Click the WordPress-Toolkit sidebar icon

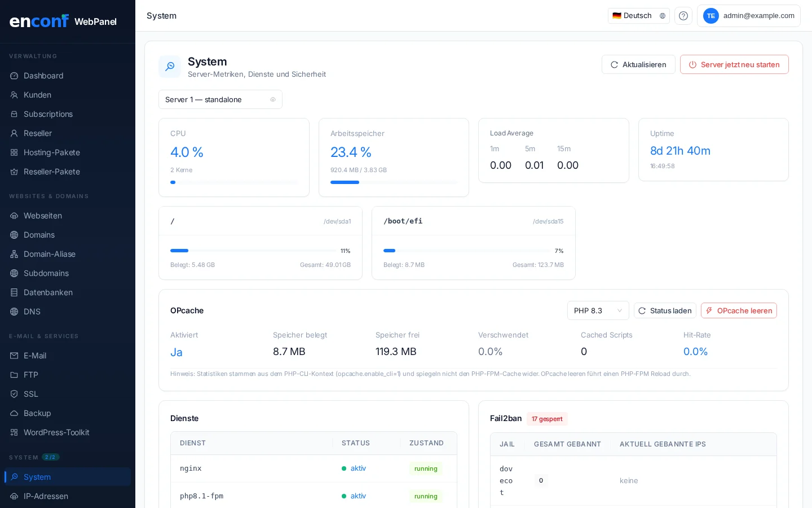click(x=14, y=432)
